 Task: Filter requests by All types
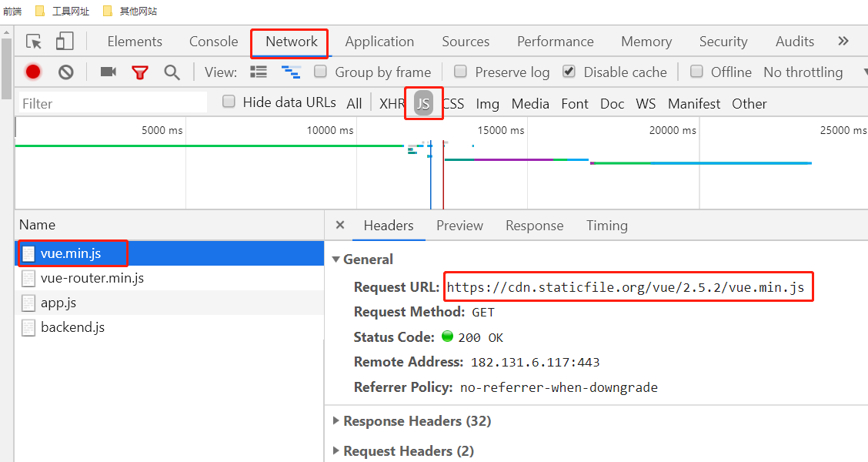coord(354,104)
